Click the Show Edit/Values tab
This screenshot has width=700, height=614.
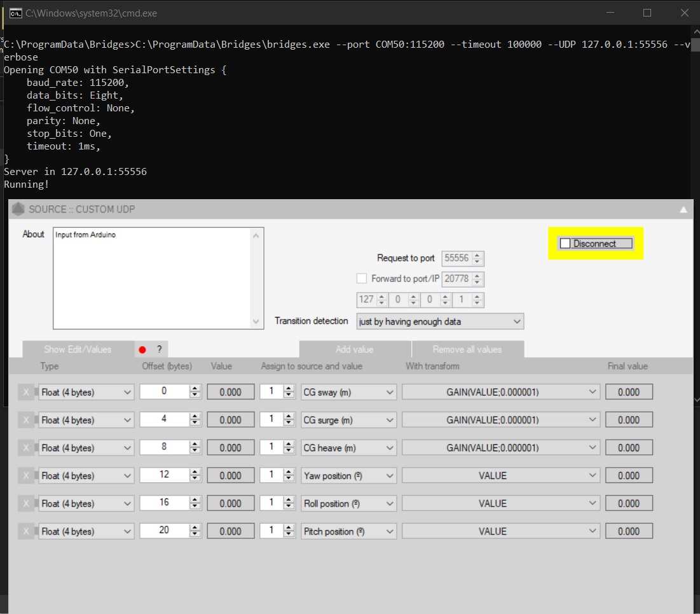click(78, 349)
